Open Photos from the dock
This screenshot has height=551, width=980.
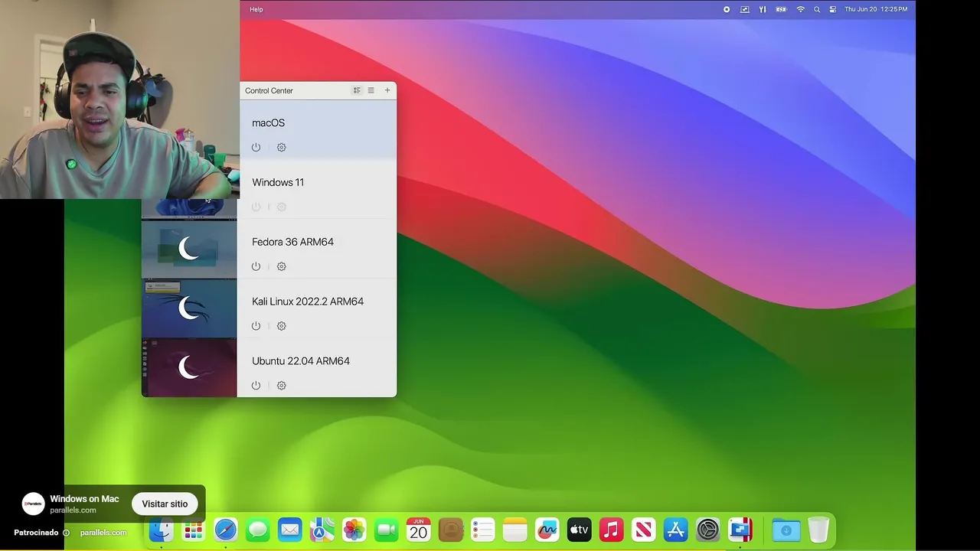pos(354,530)
